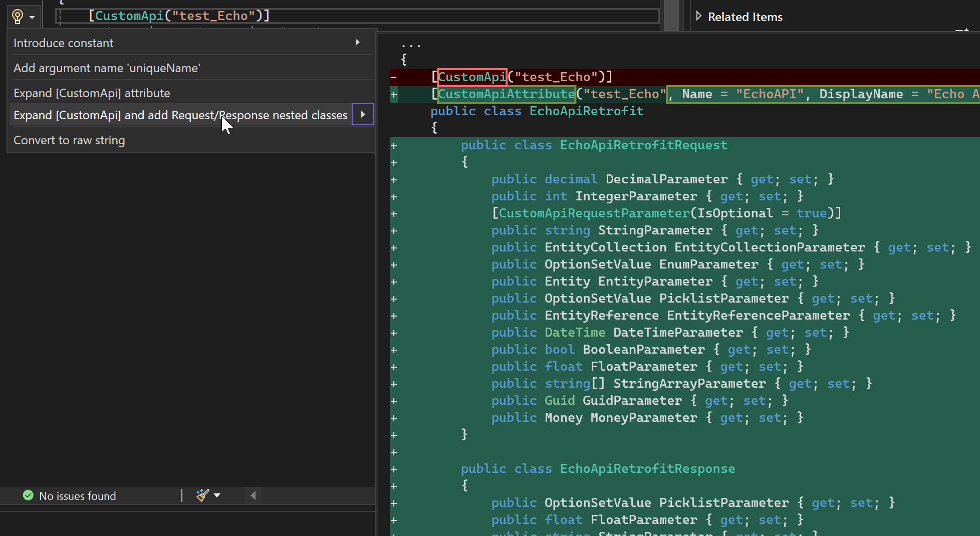Click the DateTimeParameter property line
980x536 pixels.
[x=670, y=333]
